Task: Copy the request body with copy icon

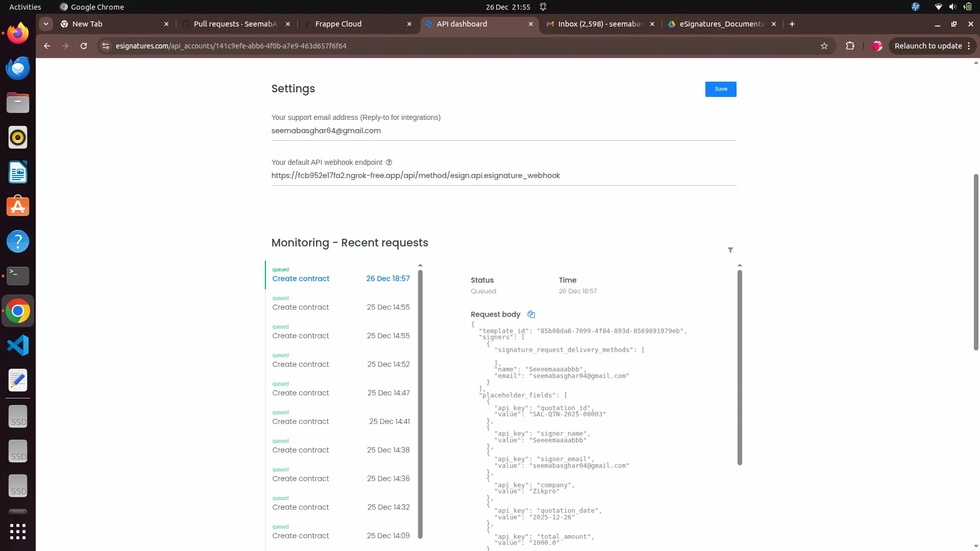Action: click(x=531, y=314)
